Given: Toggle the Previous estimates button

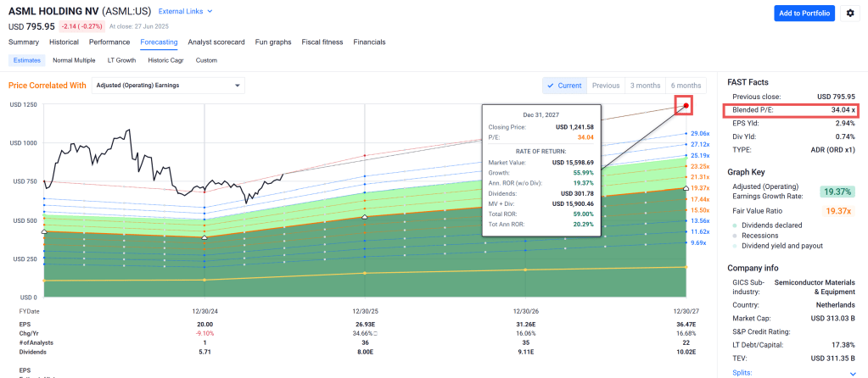Looking at the screenshot, I should click(x=605, y=86).
